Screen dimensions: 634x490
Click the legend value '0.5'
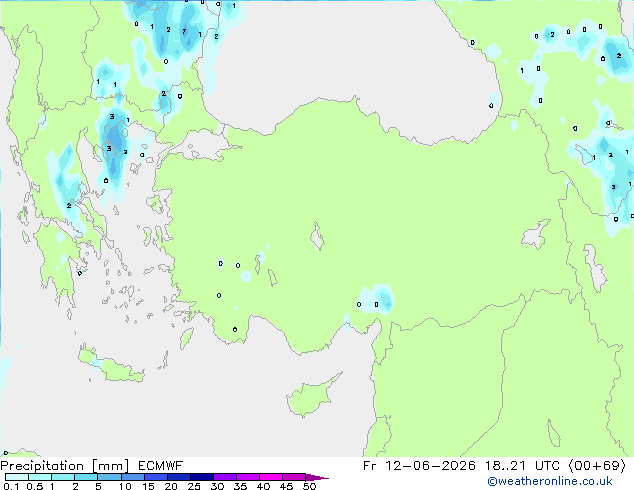pos(35,486)
